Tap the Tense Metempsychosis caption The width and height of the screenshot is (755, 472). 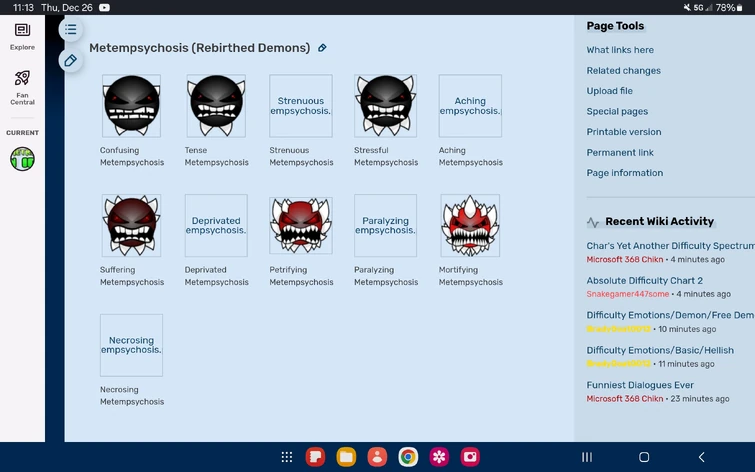coord(216,156)
